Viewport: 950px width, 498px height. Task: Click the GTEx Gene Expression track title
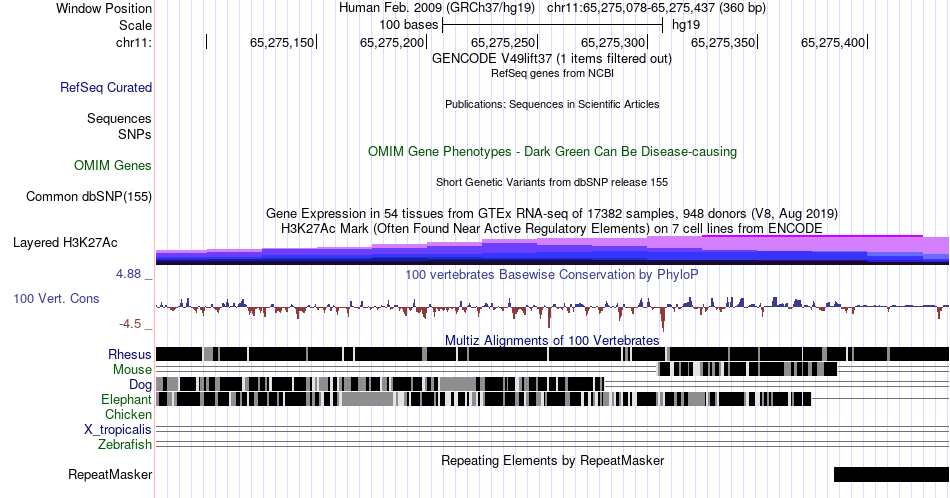click(552, 213)
